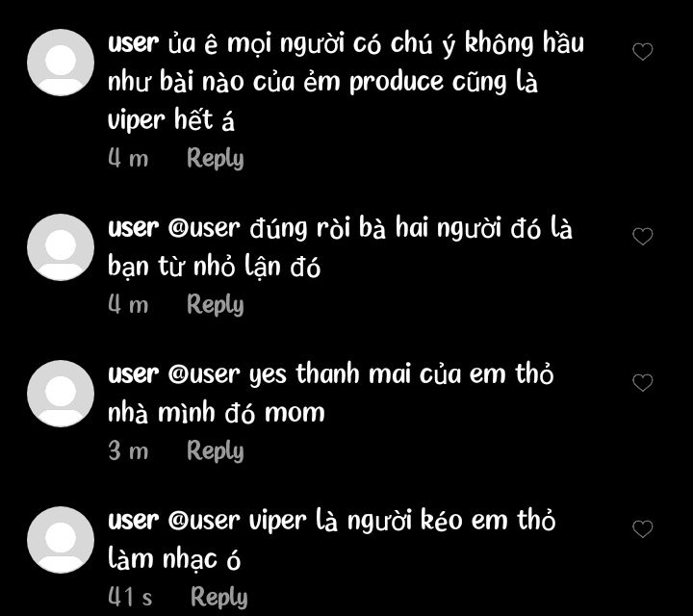Open avatar of the 'ủa ê mọi người' commenter

pyautogui.click(x=61, y=63)
